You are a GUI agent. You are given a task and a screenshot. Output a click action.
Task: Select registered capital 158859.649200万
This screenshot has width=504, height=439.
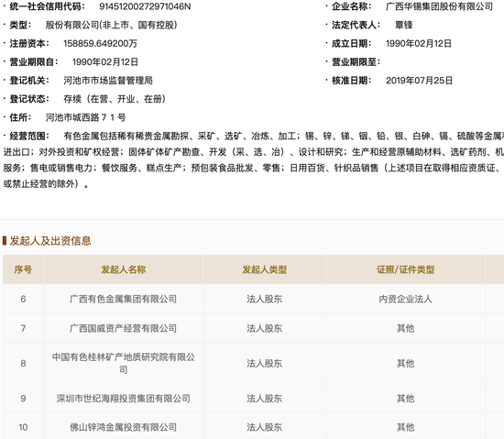click(100, 43)
